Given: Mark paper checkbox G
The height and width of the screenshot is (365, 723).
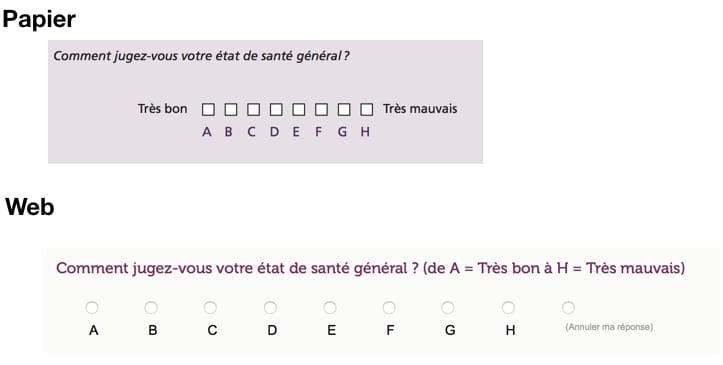Looking at the screenshot, I should [x=344, y=110].
